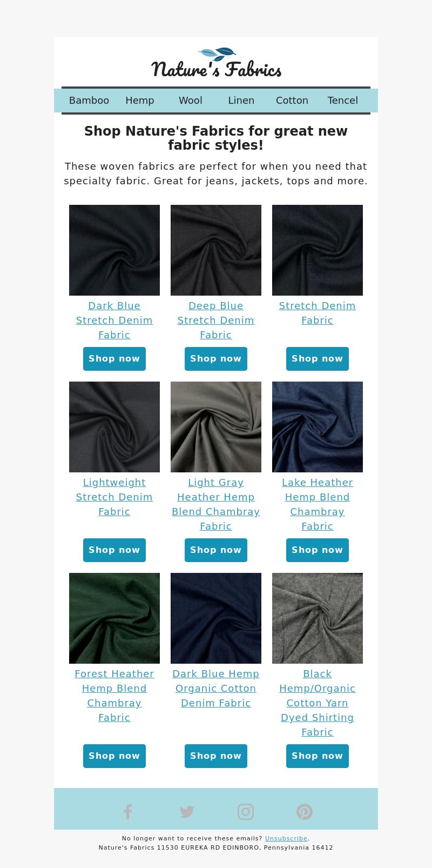This screenshot has height=868, width=432.
Task: Open the Forest Heather green fabric thumbnail
Action: (114, 618)
